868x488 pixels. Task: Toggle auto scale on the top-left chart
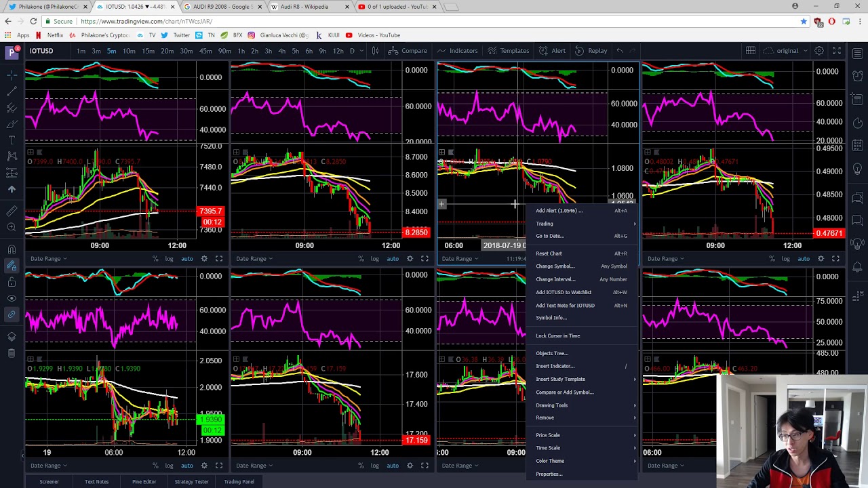click(186, 258)
